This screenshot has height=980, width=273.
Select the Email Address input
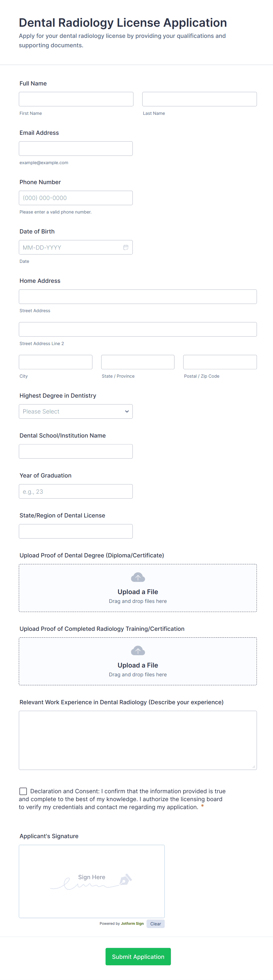coord(76,148)
